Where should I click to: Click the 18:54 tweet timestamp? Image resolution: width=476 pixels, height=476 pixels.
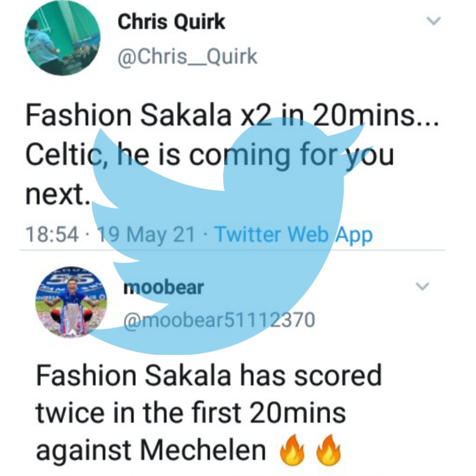51,235
